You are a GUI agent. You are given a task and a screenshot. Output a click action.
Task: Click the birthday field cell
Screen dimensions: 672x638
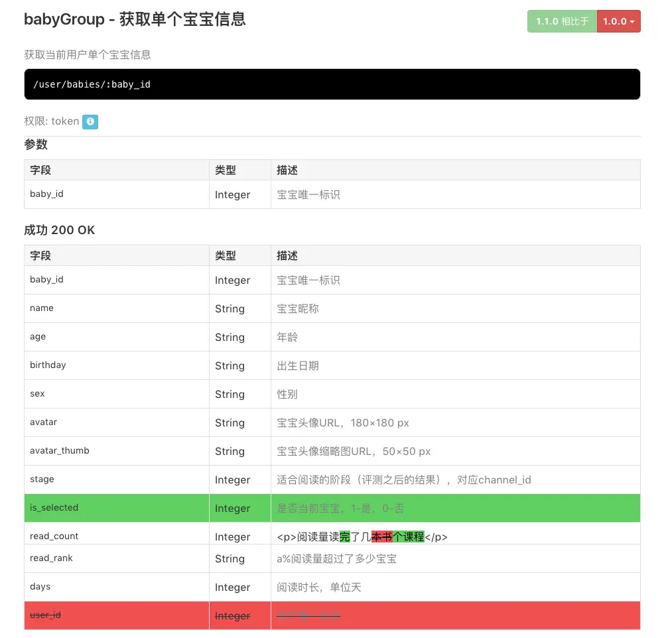tap(117, 365)
